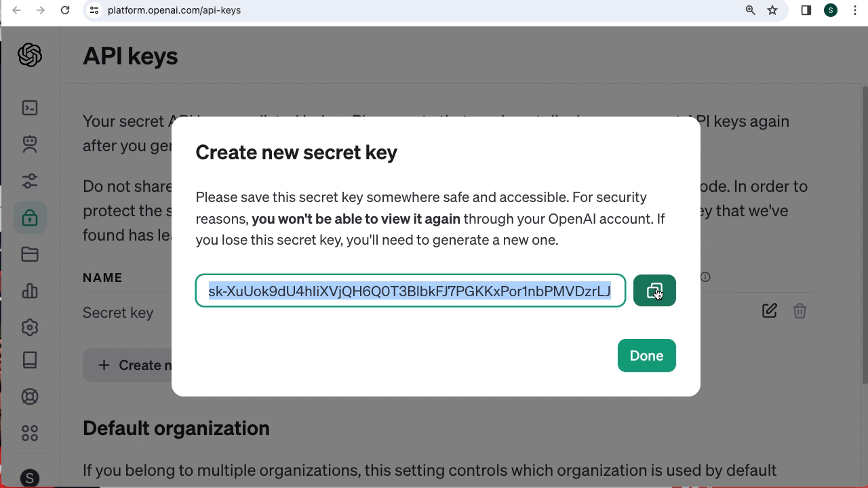Select the API keys lock sidebar icon
Image resolution: width=868 pixels, height=488 pixels.
pos(30,218)
